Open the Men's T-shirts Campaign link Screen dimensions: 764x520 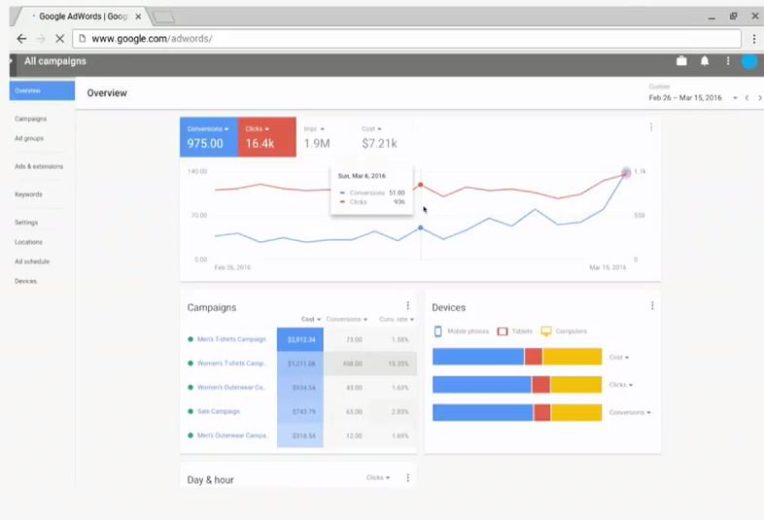click(x=232, y=339)
